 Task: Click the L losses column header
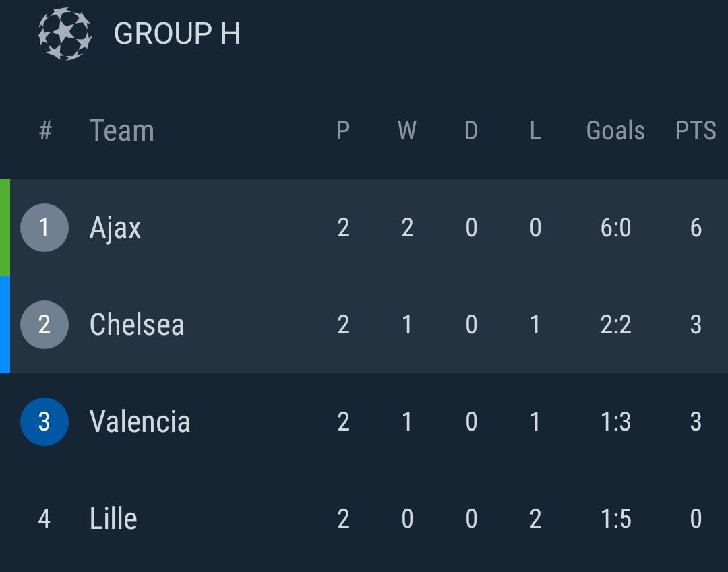point(535,131)
